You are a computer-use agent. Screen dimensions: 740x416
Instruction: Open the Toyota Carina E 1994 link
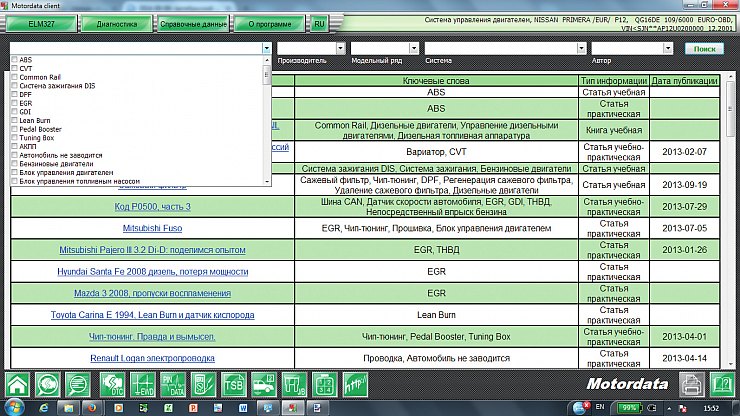(152, 315)
